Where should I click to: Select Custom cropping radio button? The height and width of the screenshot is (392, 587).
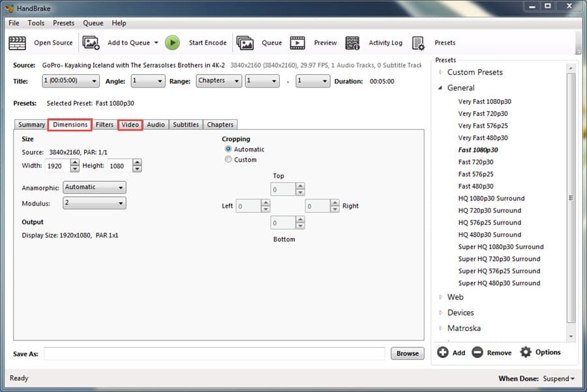pos(228,160)
